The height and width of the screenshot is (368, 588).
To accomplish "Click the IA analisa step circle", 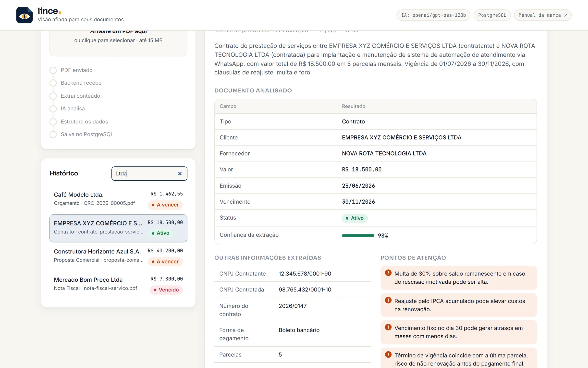I will 53,109.
